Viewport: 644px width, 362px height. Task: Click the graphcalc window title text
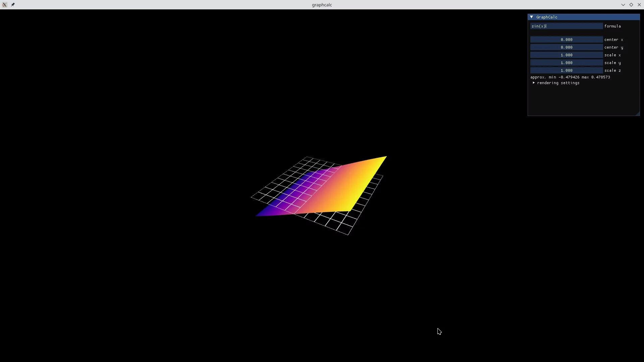(x=322, y=5)
